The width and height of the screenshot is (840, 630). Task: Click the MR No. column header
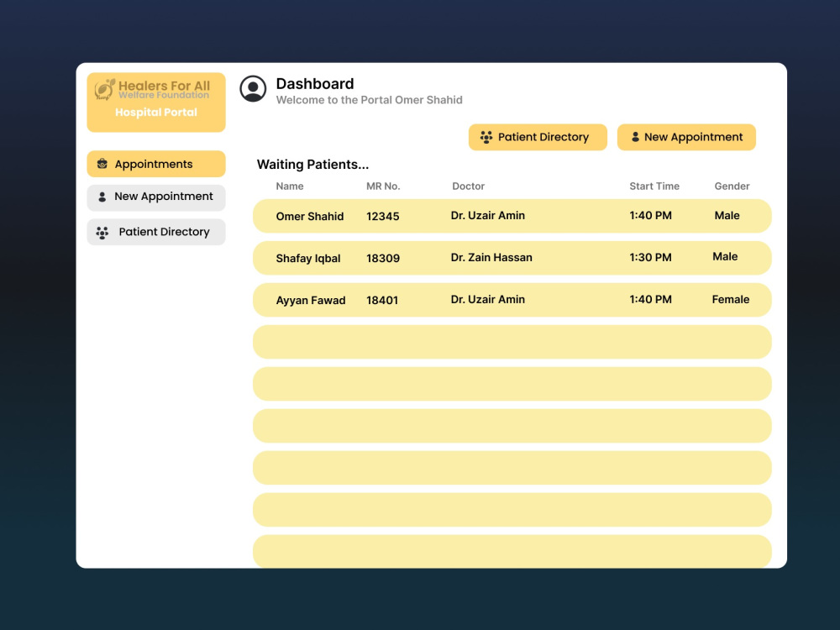[383, 186]
